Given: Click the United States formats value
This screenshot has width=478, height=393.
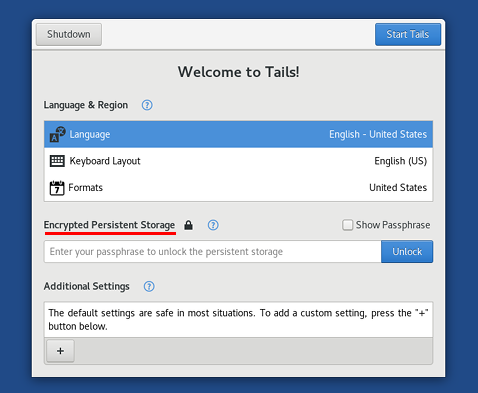Looking at the screenshot, I should pos(398,188).
